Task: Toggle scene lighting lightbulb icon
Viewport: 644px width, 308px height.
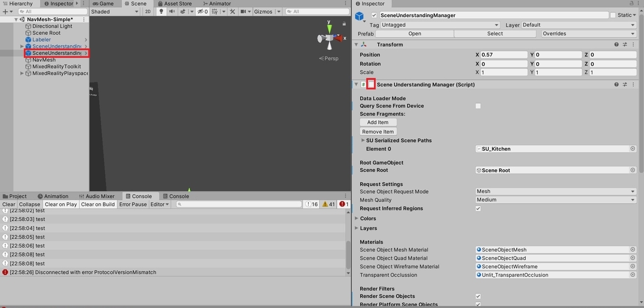Action: (x=160, y=11)
